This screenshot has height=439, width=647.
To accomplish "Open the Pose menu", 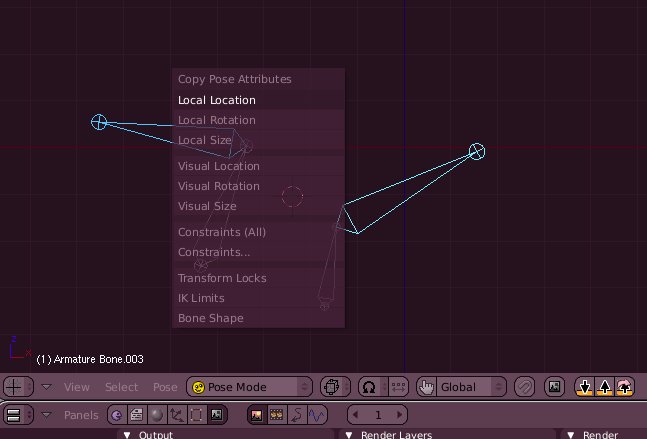I will tap(165, 387).
